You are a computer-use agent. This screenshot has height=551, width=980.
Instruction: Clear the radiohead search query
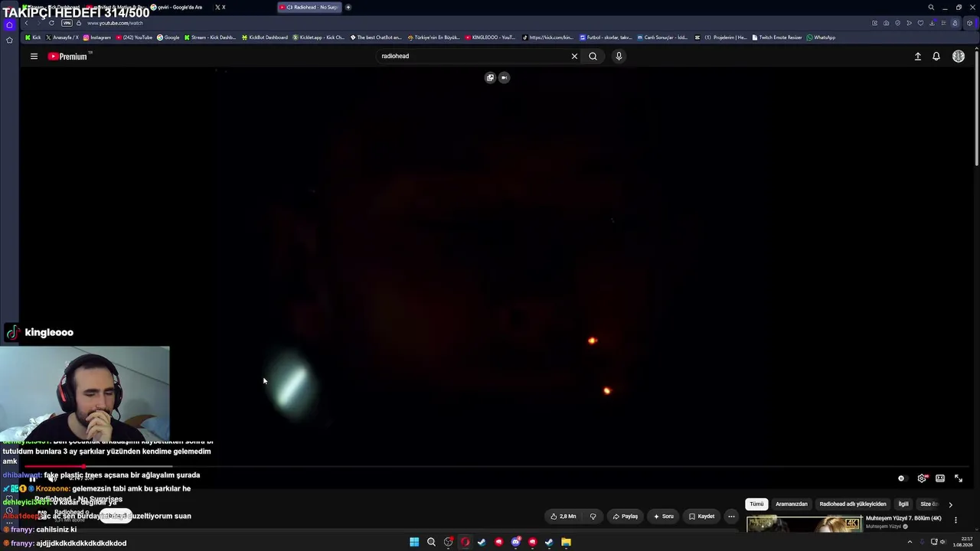click(x=574, y=56)
